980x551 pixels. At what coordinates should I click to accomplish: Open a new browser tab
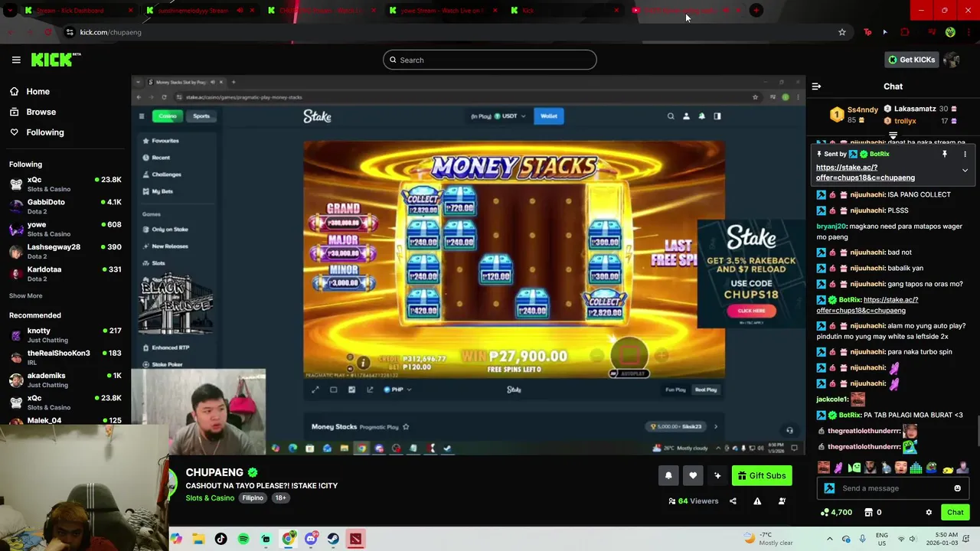click(x=756, y=11)
